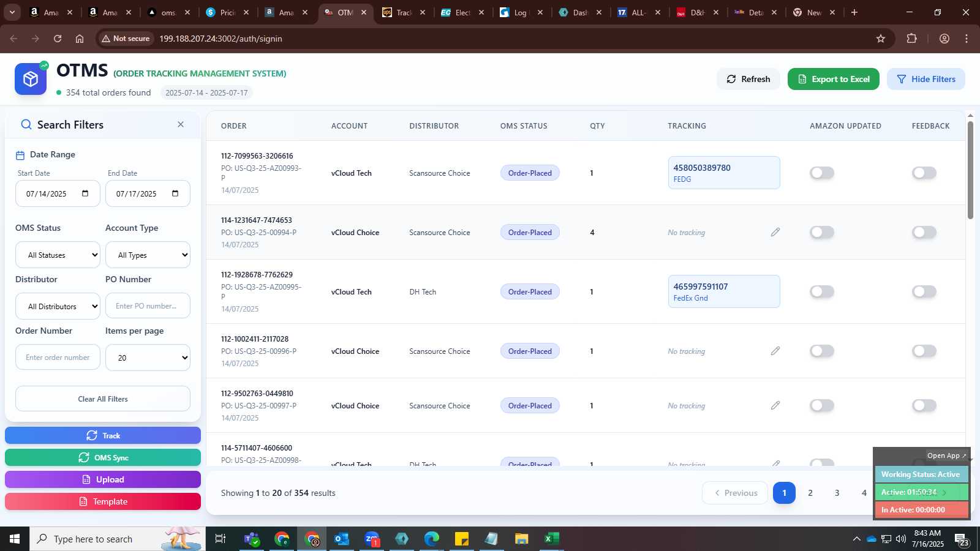Click Export to Excel button
This screenshot has height=551, width=980.
[834, 79]
